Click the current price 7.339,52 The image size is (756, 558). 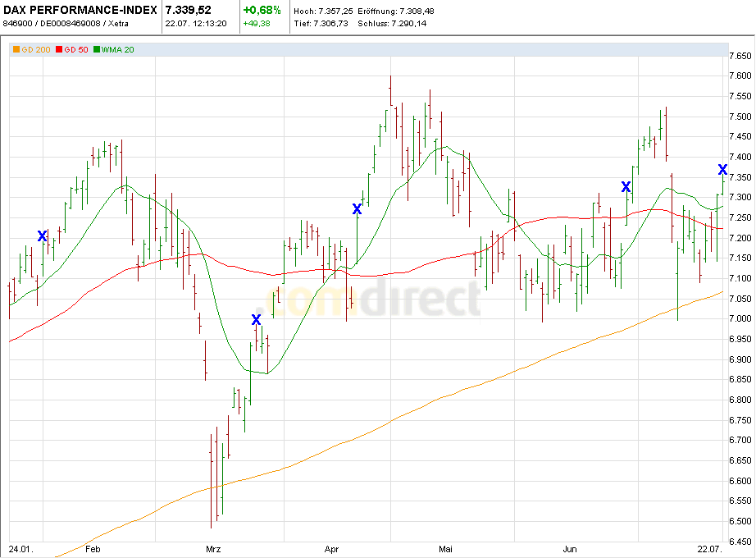click(x=188, y=10)
